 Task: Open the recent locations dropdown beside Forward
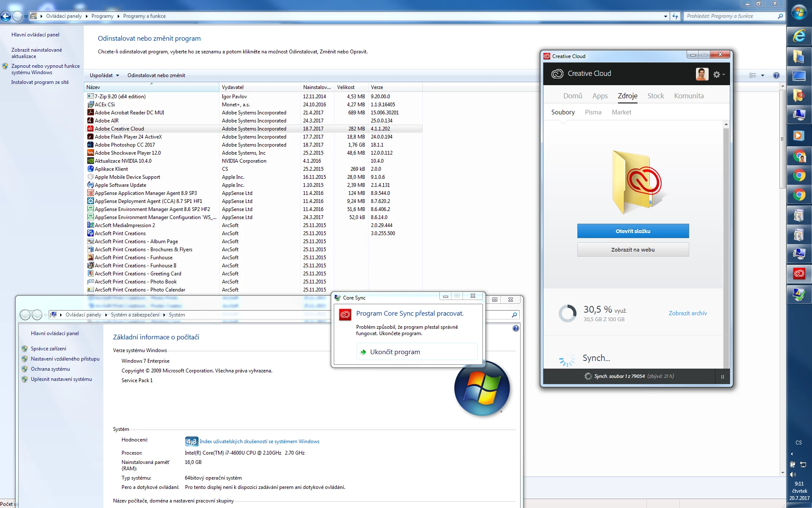click(x=26, y=17)
